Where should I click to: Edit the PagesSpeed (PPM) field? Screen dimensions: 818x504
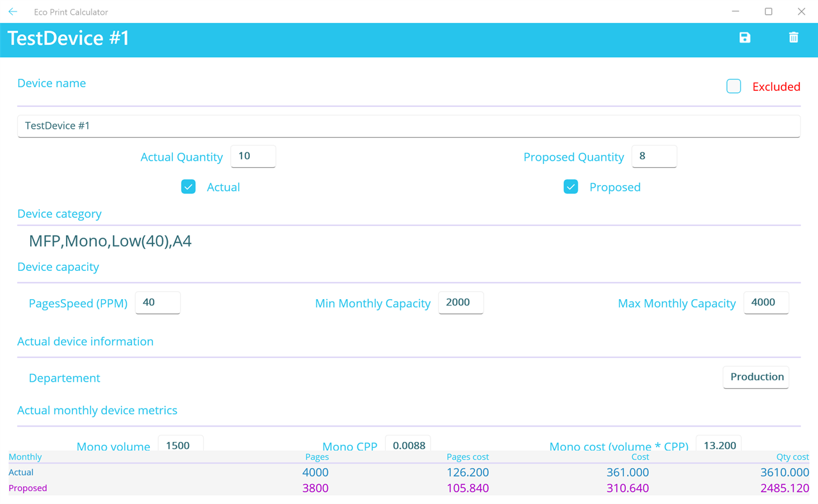click(158, 302)
